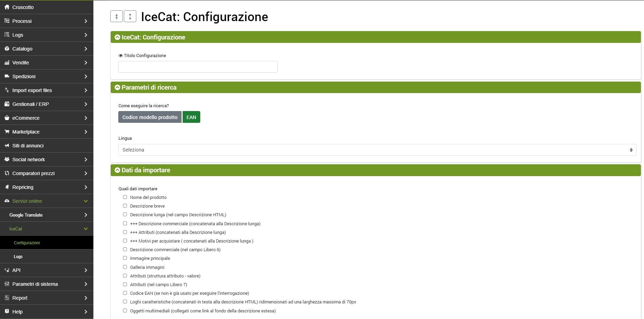Click the collapse-all sections icon beside title
Screen dimensions: 644x319
pos(117,16)
